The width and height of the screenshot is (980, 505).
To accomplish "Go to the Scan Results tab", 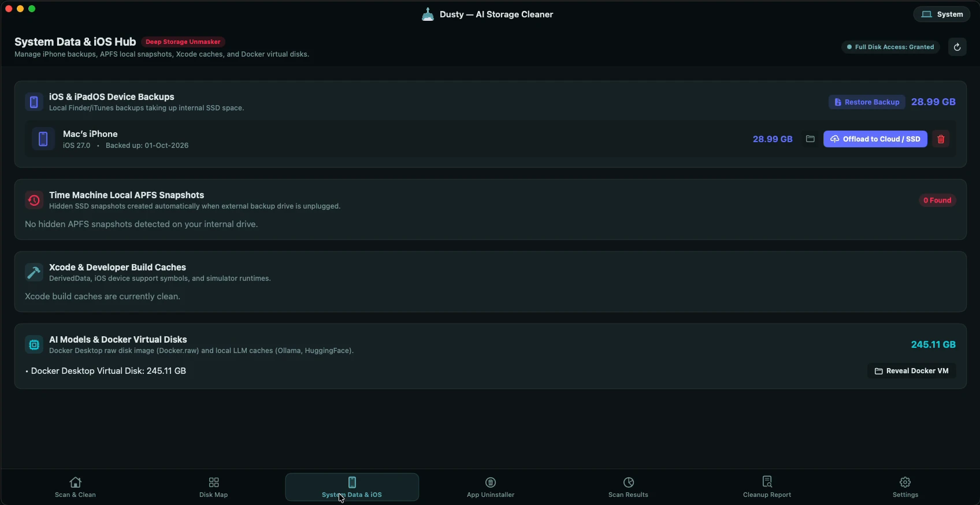I will click(x=629, y=487).
